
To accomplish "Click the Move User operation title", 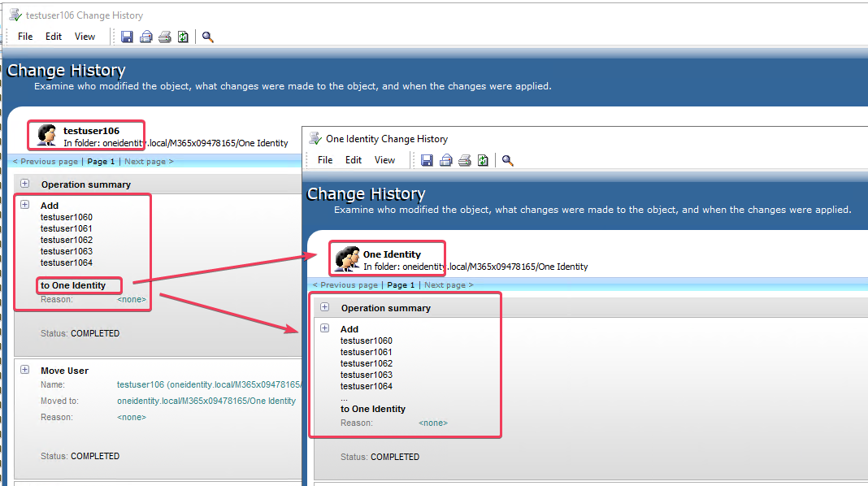I will (x=64, y=371).
